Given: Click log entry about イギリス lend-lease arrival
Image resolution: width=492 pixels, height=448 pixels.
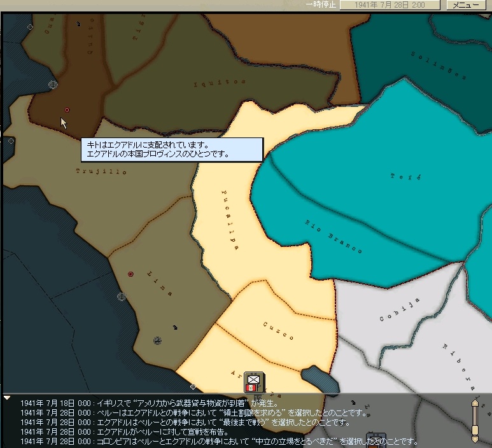Looking at the screenshot, I should coord(149,403).
